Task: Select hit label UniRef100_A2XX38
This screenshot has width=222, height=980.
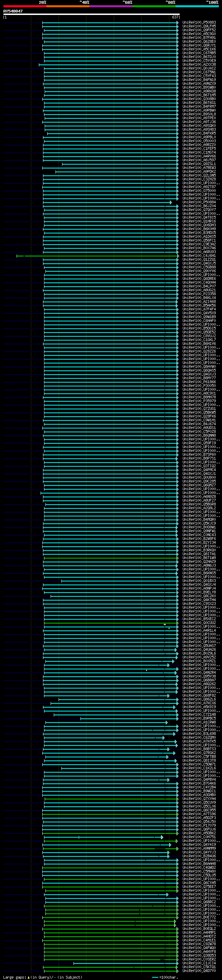Action: [199, 64]
